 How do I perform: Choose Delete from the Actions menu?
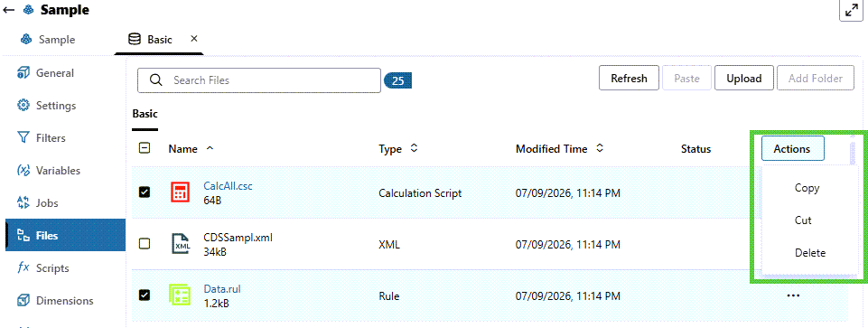(x=810, y=253)
